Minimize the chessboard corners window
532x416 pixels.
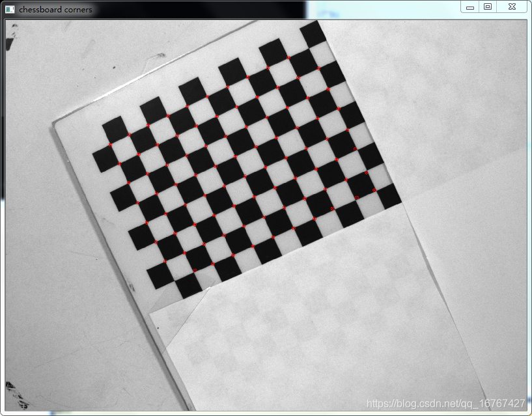[470, 7]
